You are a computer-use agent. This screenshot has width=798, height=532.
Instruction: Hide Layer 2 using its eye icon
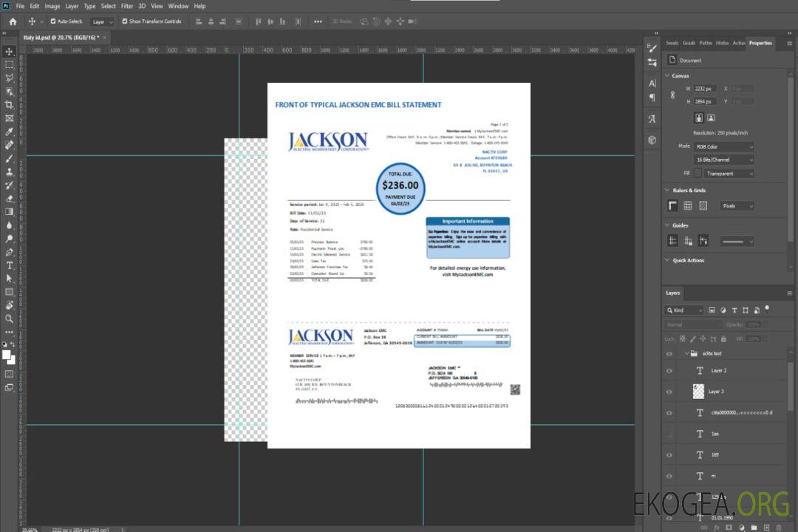(x=669, y=371)
